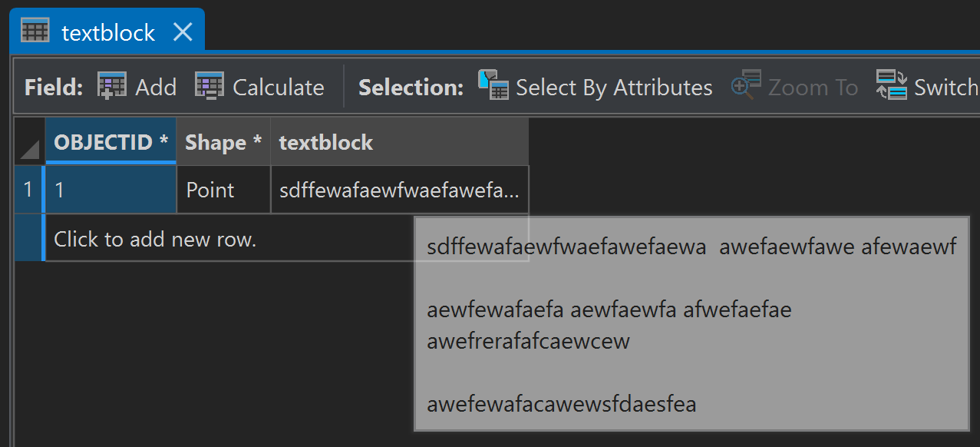Choose Select By Attributes text
980x447 pixels.
[x=614, y=88]
